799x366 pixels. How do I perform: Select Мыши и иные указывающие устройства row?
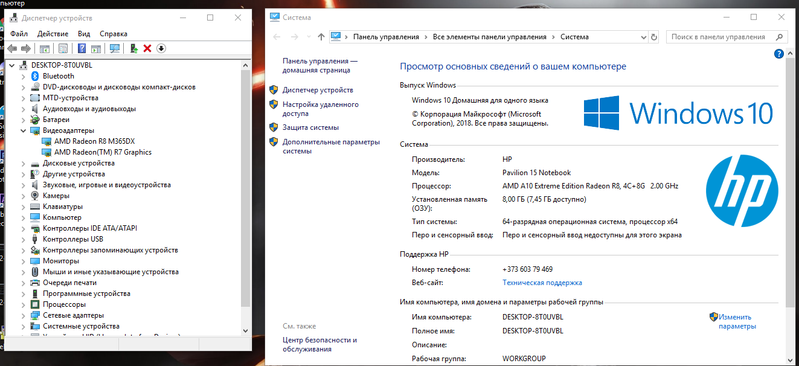tap(111, 272)
